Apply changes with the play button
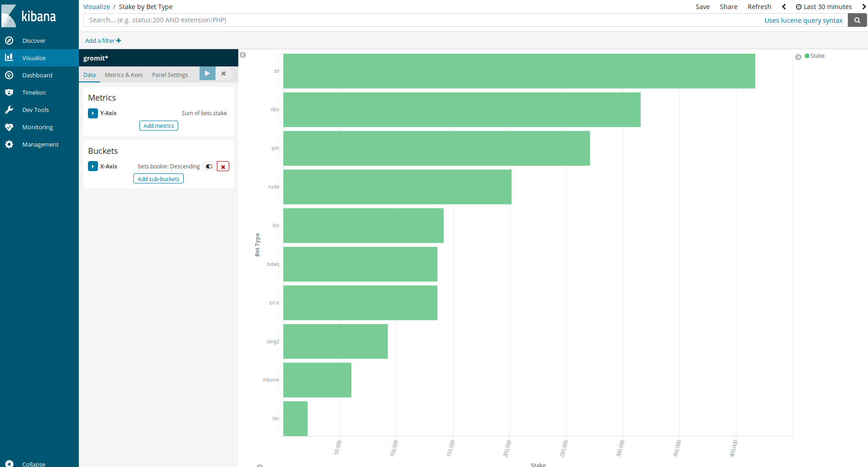 [207, 73]
